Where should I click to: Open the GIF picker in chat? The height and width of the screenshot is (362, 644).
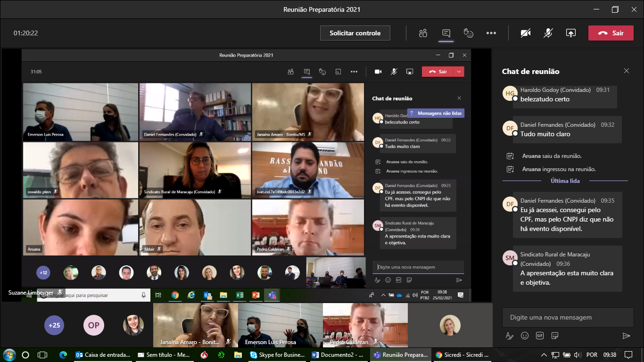540,336
